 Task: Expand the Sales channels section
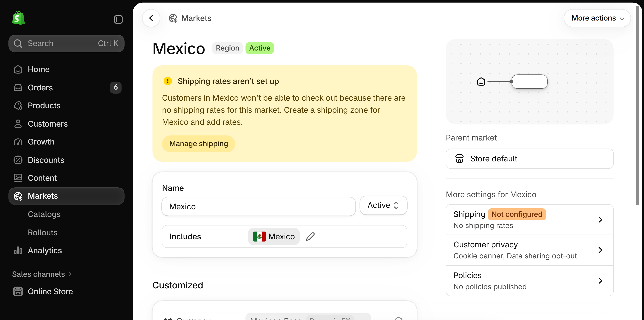tap(42, 274)
